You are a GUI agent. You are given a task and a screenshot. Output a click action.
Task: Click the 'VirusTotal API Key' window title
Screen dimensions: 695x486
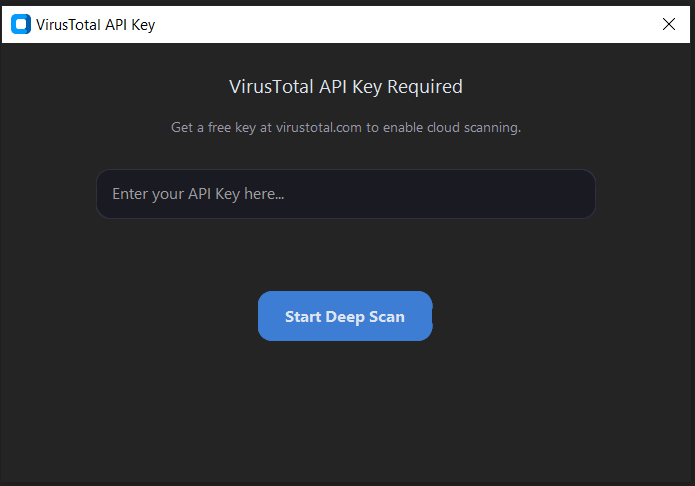pos(95,25)
